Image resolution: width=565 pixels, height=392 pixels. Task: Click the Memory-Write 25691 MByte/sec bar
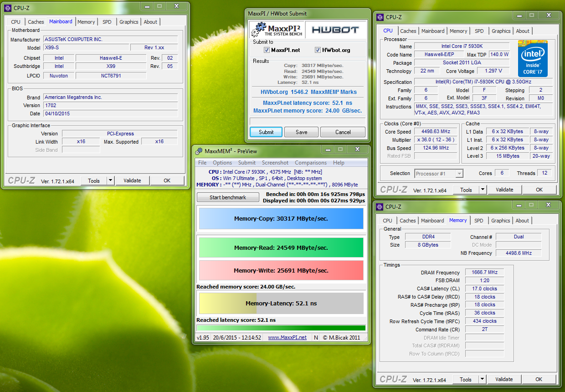(x=281, y=270)
